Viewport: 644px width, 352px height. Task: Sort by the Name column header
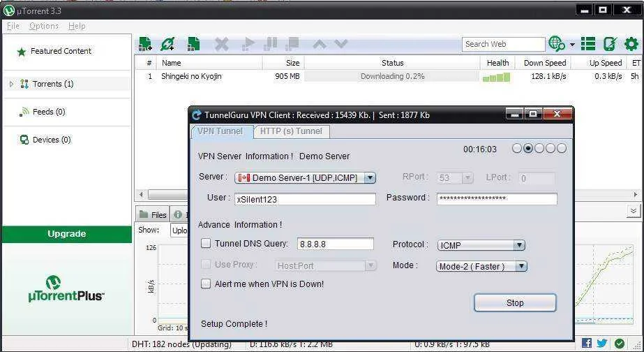click(209, 63)
